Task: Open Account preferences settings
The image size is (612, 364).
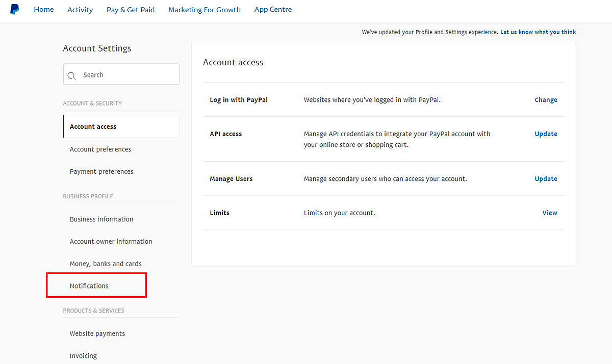Action: (x=100, y=149)
